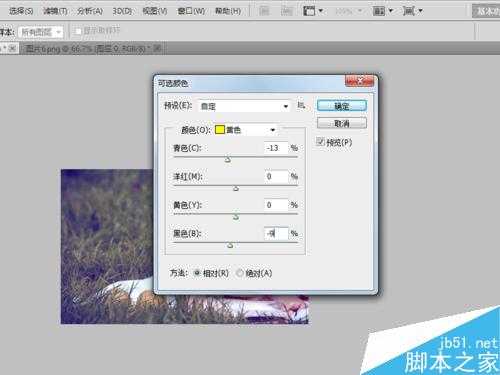Click the View Extras icon
The height and width of the screenshot is (375, 500).
pos(313,11)
